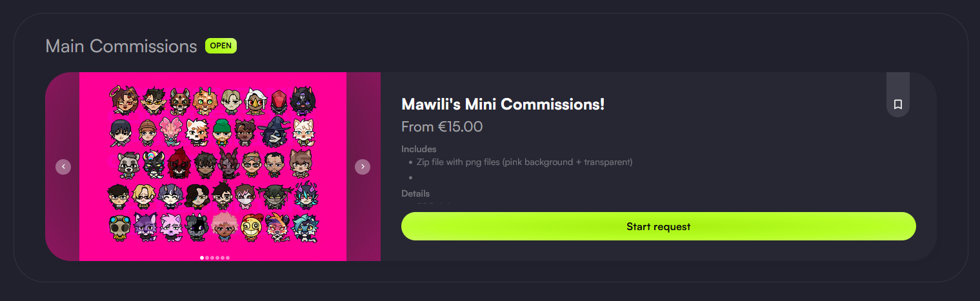Click the Details heading in the listing
980x301 pixels.
pos(415,193)
